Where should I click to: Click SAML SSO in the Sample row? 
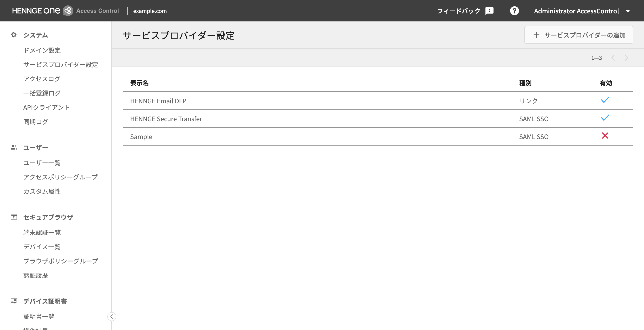(x=534, y=137)
